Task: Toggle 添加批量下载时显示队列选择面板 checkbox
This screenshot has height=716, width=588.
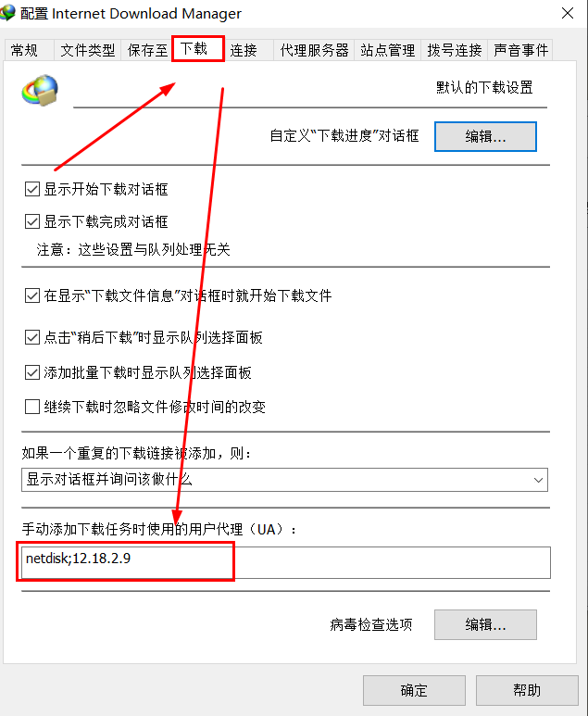Action: (32, 372)
